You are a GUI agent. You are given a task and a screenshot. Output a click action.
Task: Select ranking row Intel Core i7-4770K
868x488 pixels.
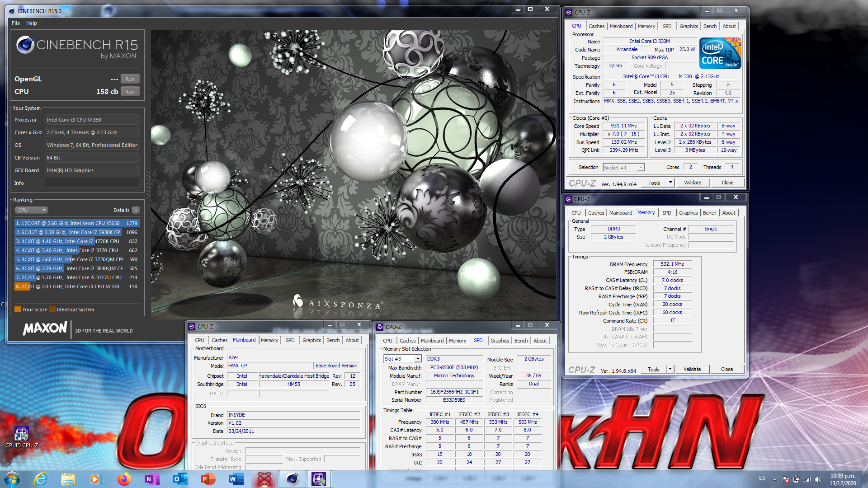pyautogui.click(x=77, y=241)
